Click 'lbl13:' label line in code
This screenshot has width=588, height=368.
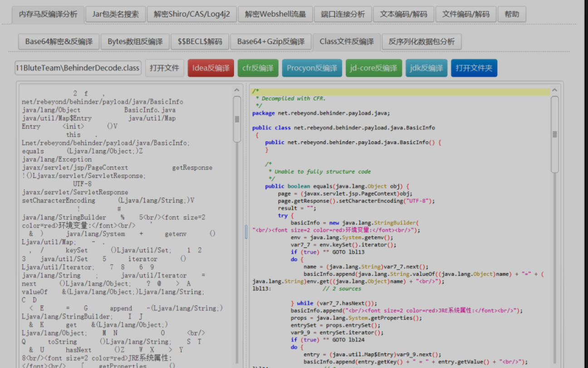pyautogui.click(x=261, y=289)
